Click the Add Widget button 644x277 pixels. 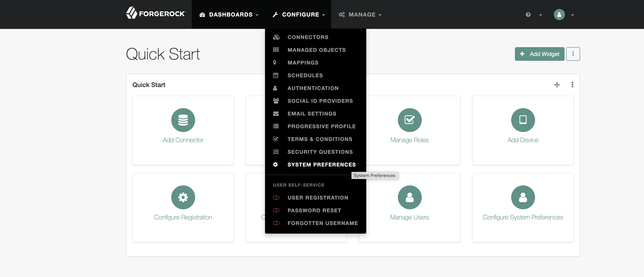[539, 54]
